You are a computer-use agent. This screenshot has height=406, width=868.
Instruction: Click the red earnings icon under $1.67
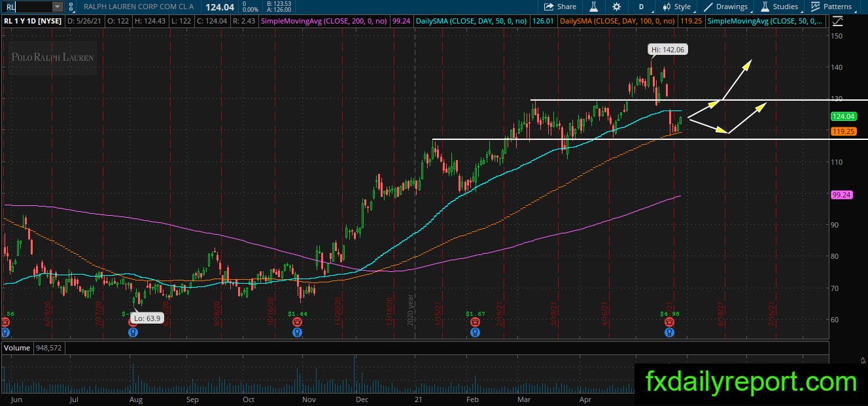point(475,322)
